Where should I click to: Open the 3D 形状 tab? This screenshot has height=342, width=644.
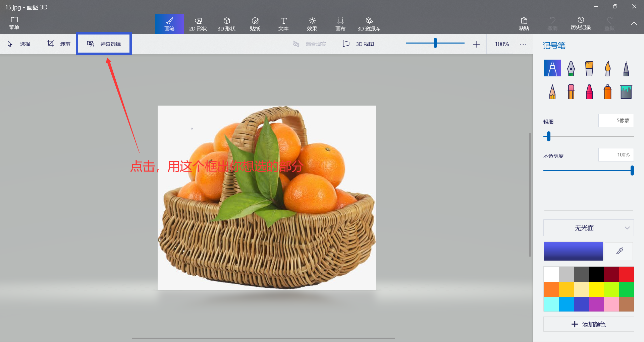click(226, 24)
